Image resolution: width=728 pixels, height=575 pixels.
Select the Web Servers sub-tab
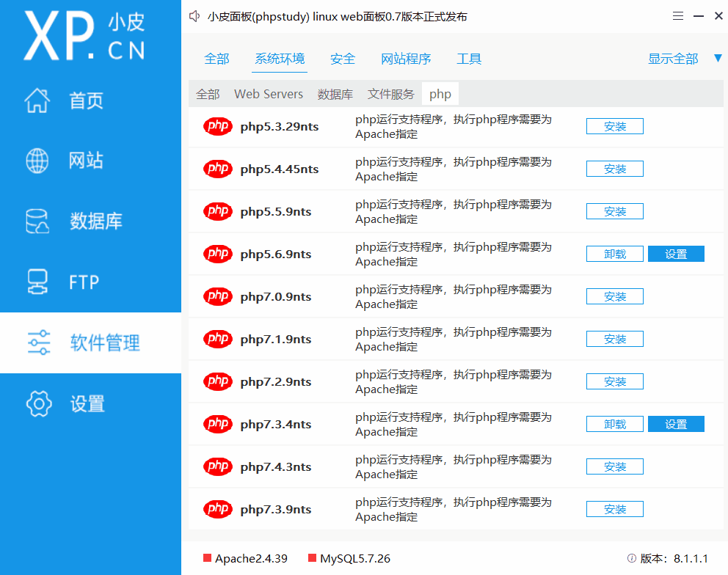tap(269, 94)
